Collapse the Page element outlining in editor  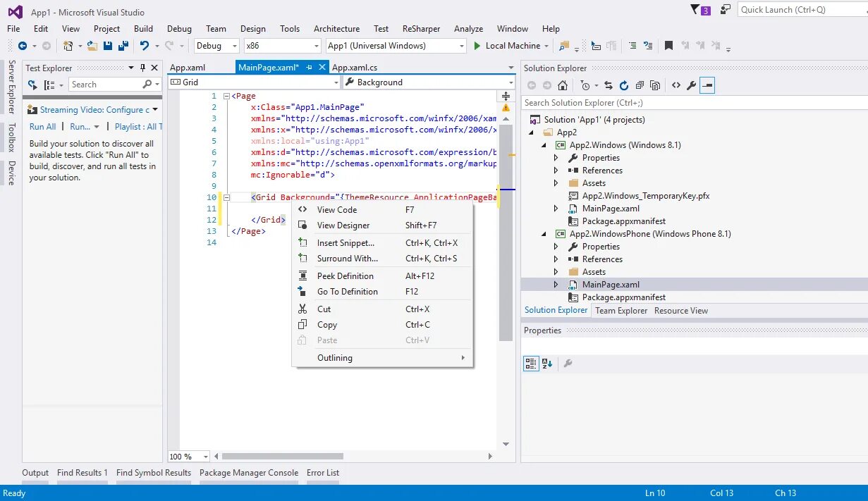(226, 96)
